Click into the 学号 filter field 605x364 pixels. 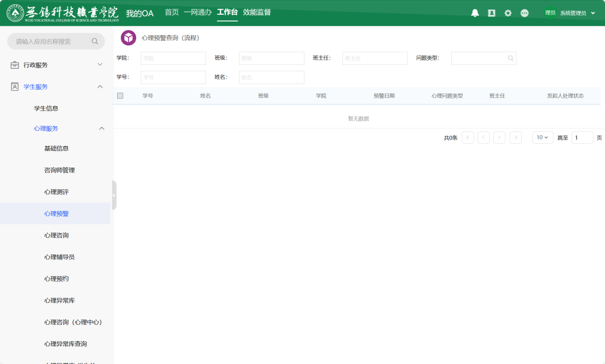(173, 77)
